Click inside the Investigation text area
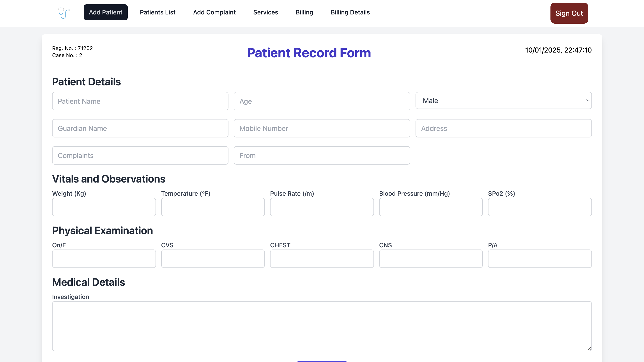644x362 pixels. click(322, 326)
